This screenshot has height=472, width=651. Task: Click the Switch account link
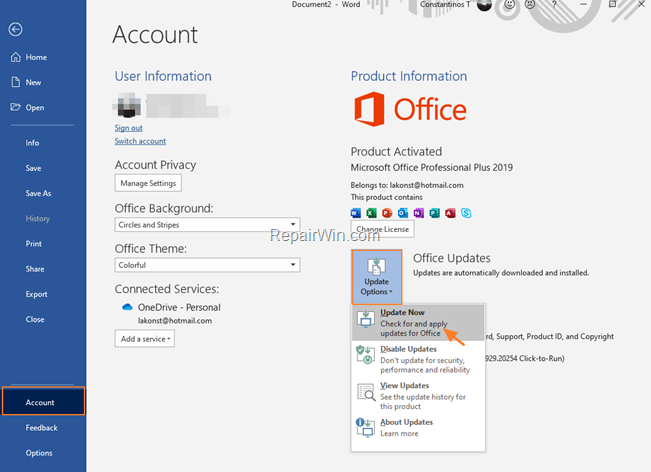point(140,141)
